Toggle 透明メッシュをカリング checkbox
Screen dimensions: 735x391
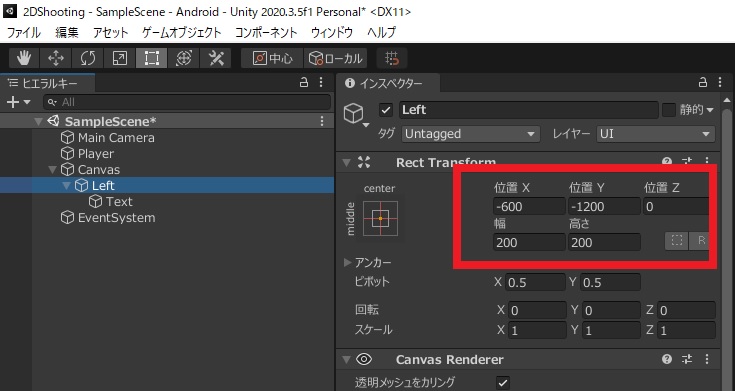click(503, 383)
